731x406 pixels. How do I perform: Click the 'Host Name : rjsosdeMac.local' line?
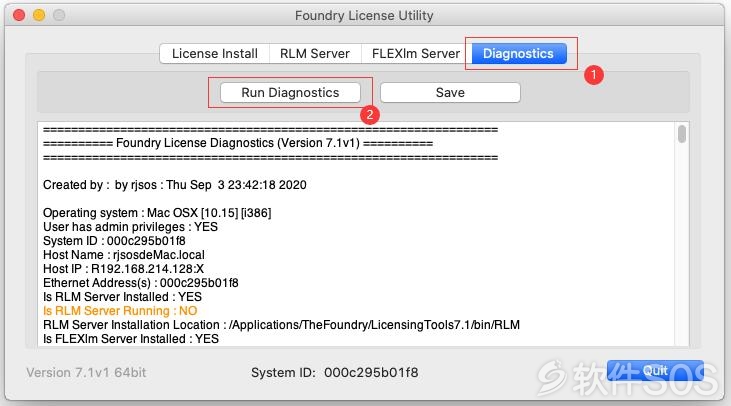click(124, 255)
